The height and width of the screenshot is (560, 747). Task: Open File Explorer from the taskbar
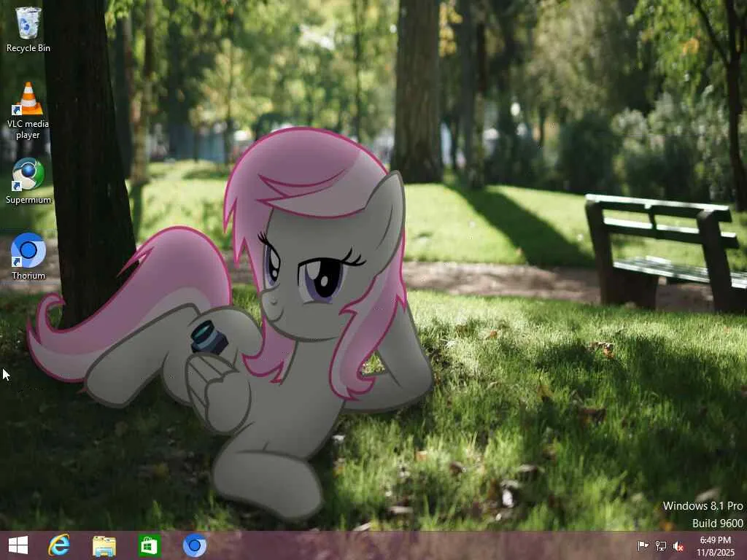click(x=104, y=545)
